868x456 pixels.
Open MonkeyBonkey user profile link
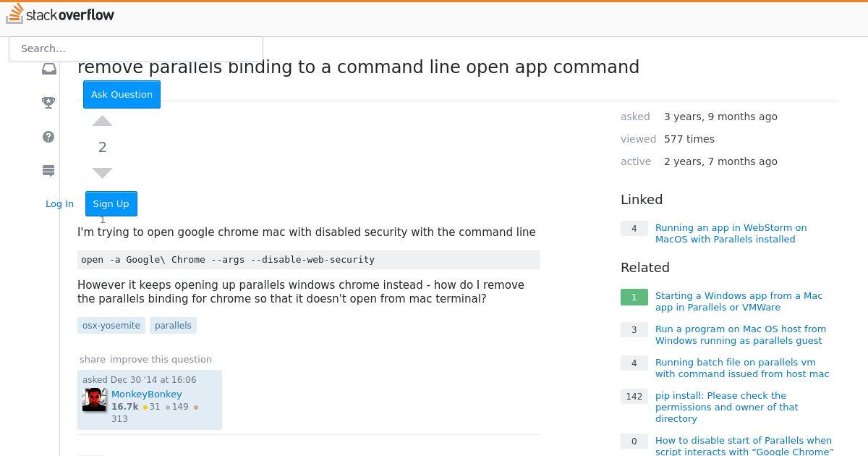[x=147, y=394]
